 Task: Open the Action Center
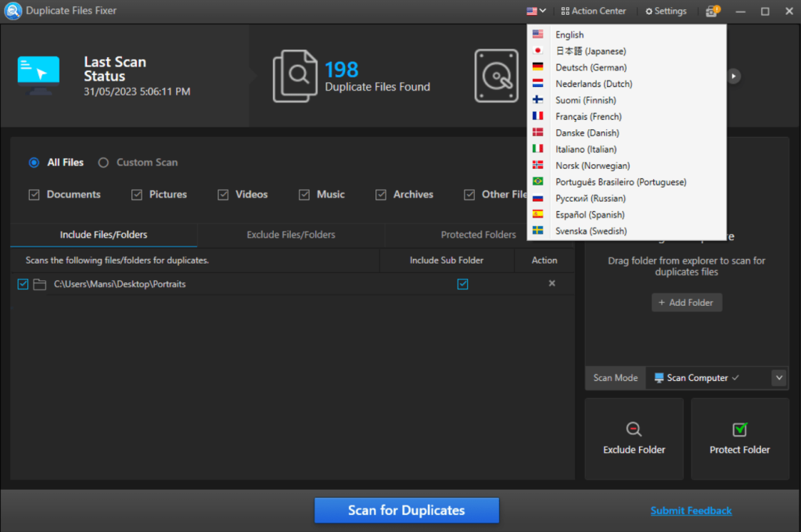(x=593, y=11)
